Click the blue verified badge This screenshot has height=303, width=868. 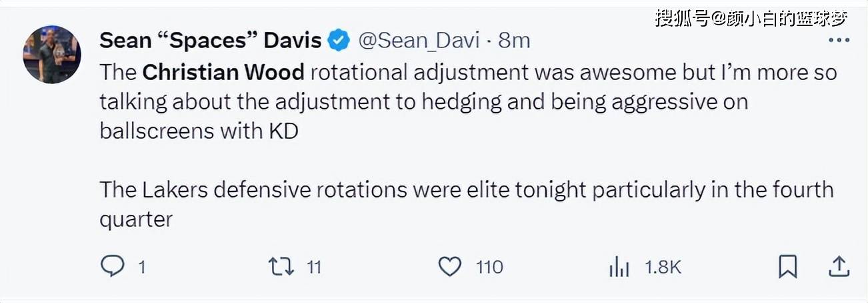coord(340,41)
